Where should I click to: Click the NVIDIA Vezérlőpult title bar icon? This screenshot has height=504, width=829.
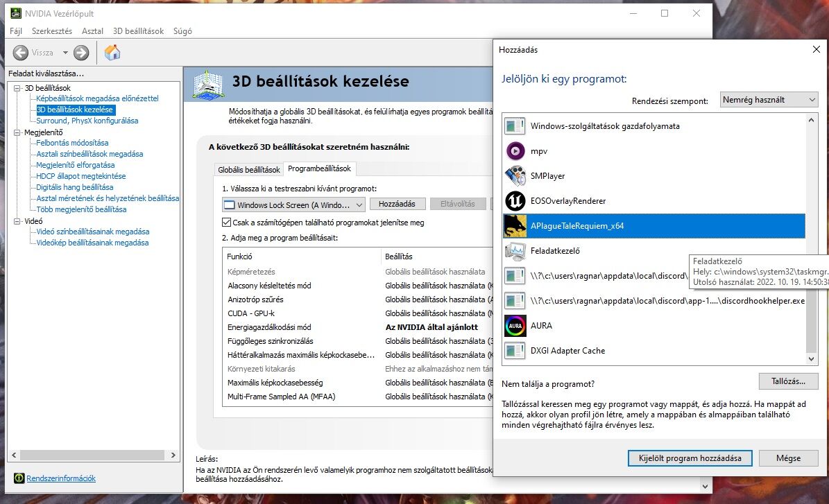pyautogui.click(x=17, y=13)
